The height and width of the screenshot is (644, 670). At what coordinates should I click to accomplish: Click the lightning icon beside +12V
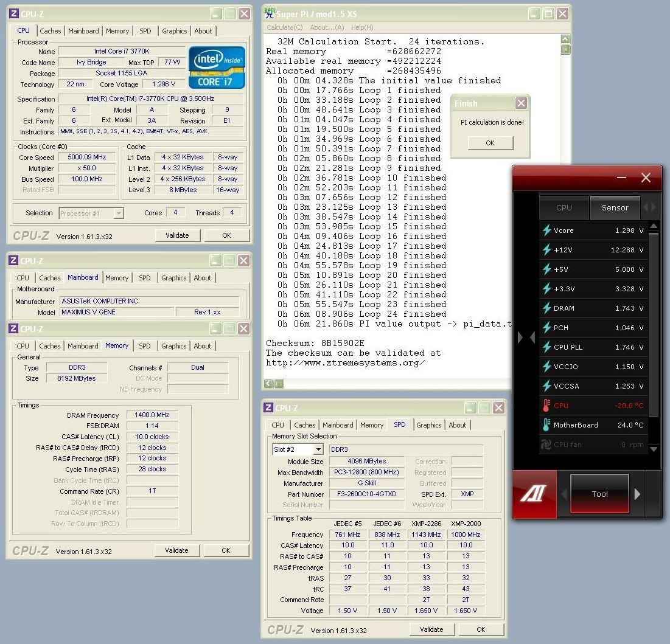[x=546, y=250]
